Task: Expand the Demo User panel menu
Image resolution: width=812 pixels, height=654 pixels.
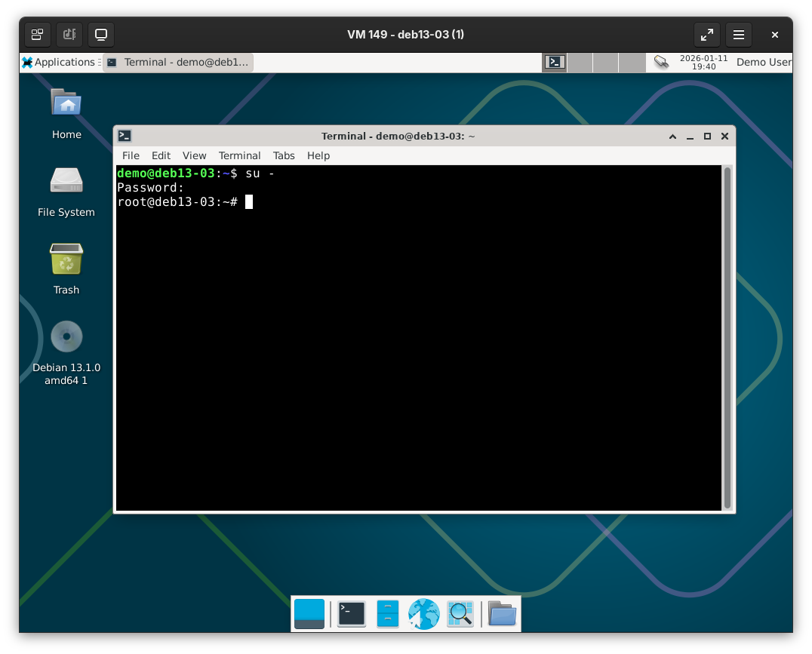Action: 763,63
